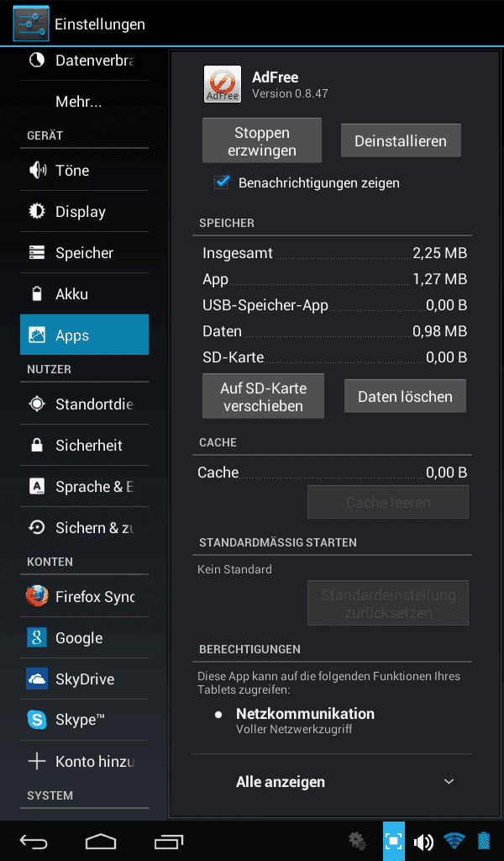Expand Alle anzeigen permissions list
Image resolution: width=504 pixels, height=861 pixels.
[332, 781]
